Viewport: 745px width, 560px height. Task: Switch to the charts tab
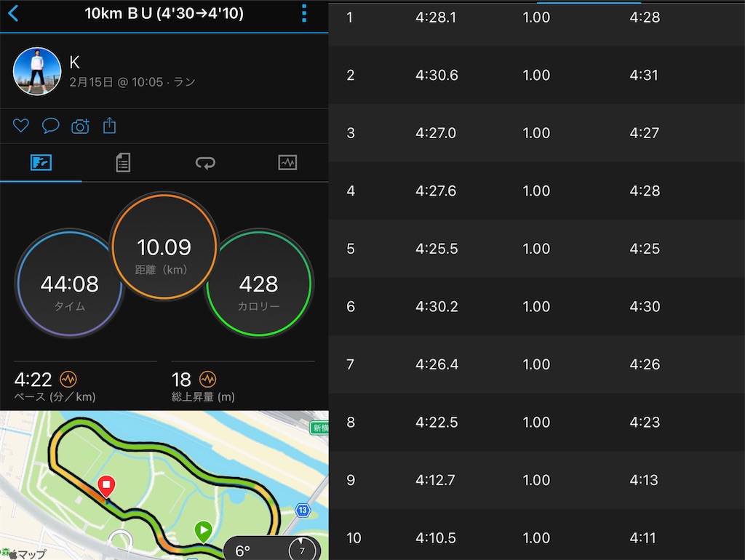point(287,162)
